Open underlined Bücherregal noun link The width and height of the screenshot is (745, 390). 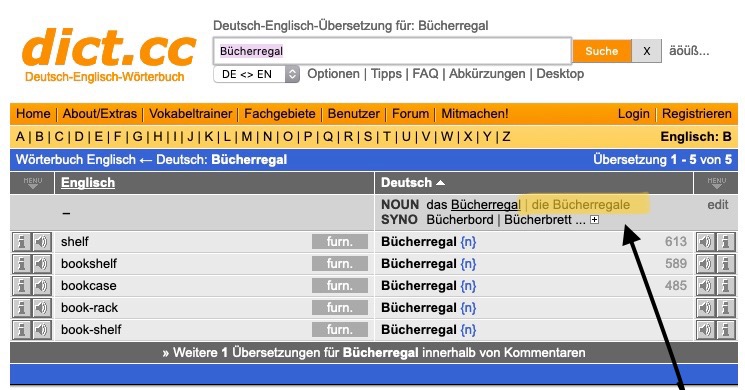pyautogui.click(x=486, y=205)
